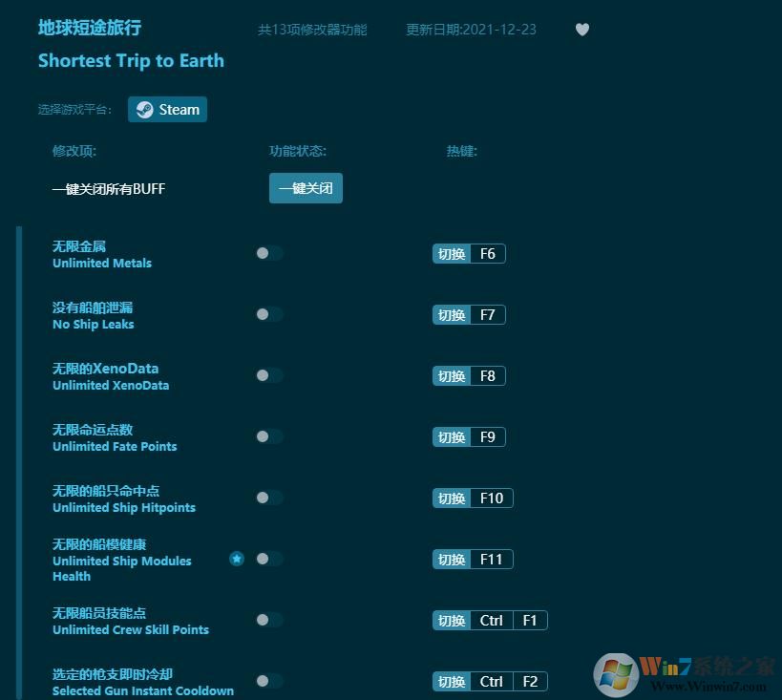Click the F9 hotkey field
This screenshot has height=700, width=782.
click(488, 437)
